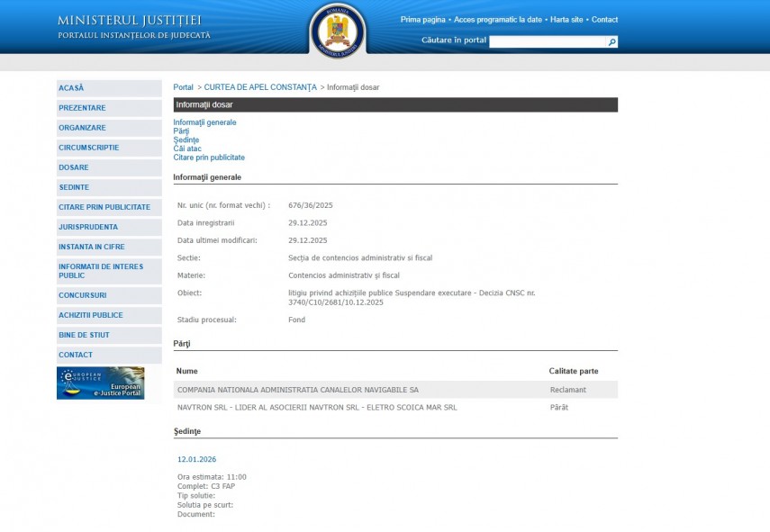
Task: Open CURTEA DE APEL CONSTANȚA breadcrumb
Action: pyautogui.click(x=260, y=87)
